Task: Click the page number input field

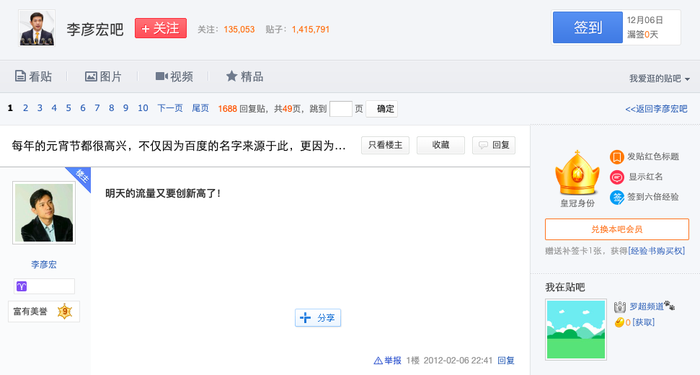Action: click(341, 108)
